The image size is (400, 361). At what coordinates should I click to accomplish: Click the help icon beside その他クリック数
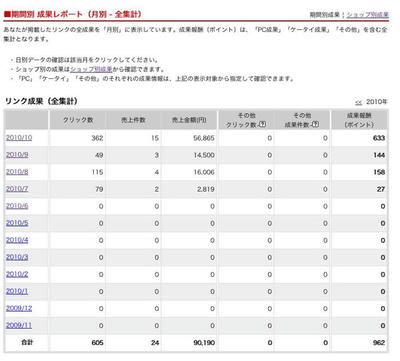click(x=262, y=124)
